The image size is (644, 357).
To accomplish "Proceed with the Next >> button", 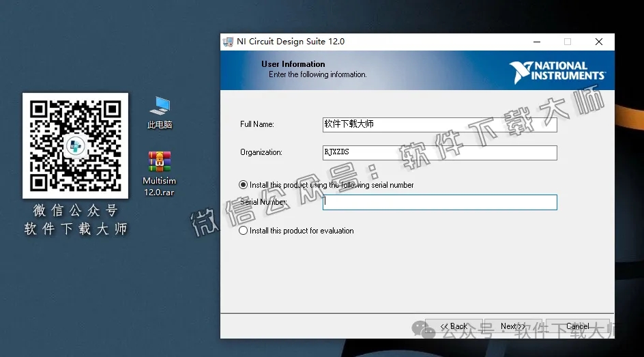I will point(512,326).
